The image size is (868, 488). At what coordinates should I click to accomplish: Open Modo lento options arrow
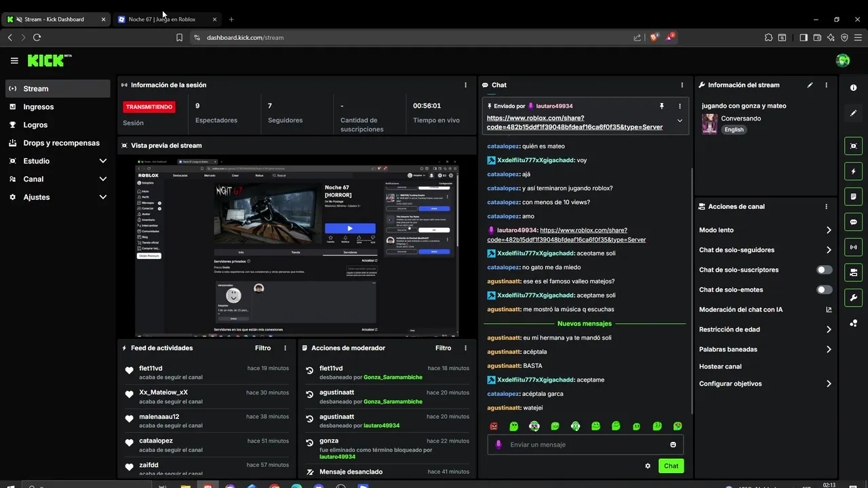[x=829, y=230]
